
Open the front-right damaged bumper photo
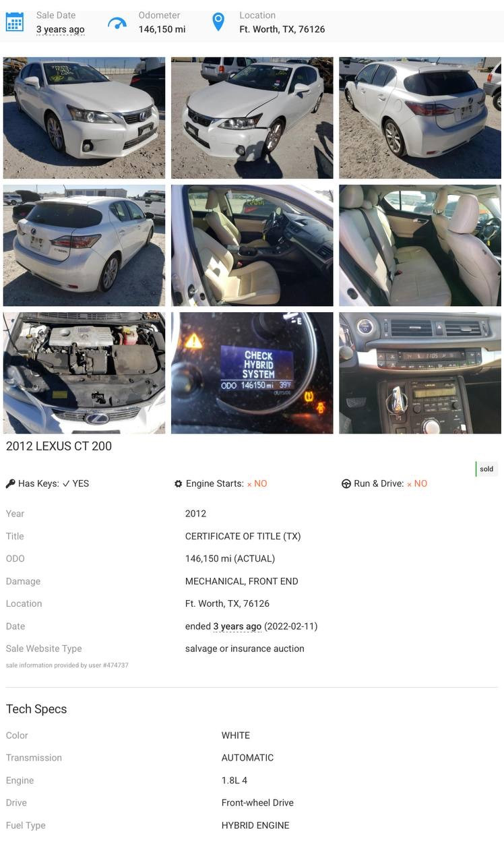tap(252, 118)
